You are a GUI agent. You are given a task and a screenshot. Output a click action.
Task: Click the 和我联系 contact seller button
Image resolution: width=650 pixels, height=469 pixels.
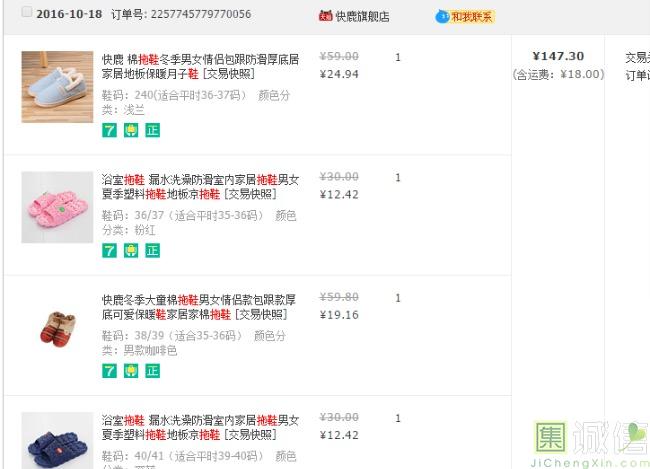(x=465, y=16)
